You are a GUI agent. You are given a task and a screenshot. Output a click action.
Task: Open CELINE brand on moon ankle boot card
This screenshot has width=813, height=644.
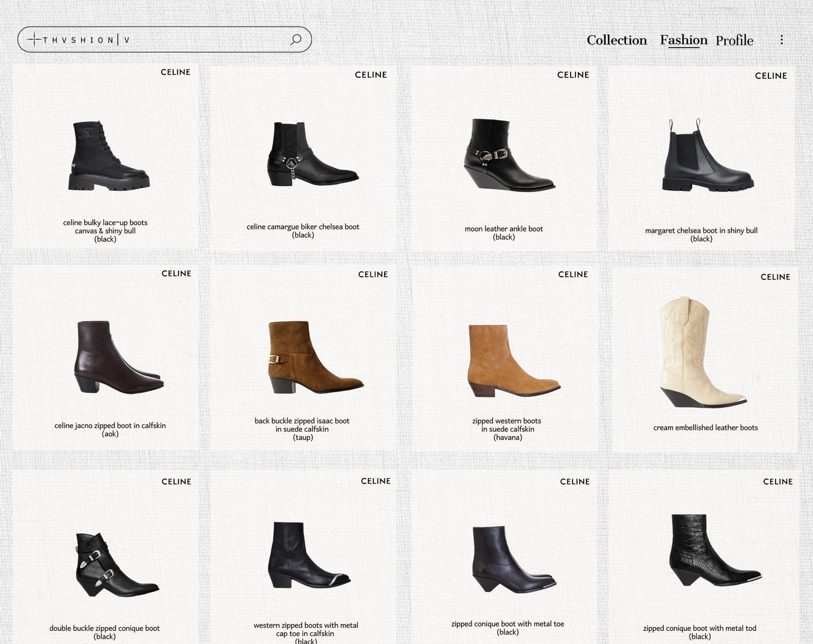573,75
